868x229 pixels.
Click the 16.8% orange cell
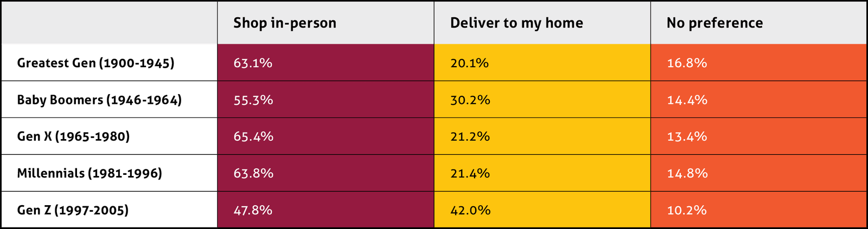coord(687,63)
